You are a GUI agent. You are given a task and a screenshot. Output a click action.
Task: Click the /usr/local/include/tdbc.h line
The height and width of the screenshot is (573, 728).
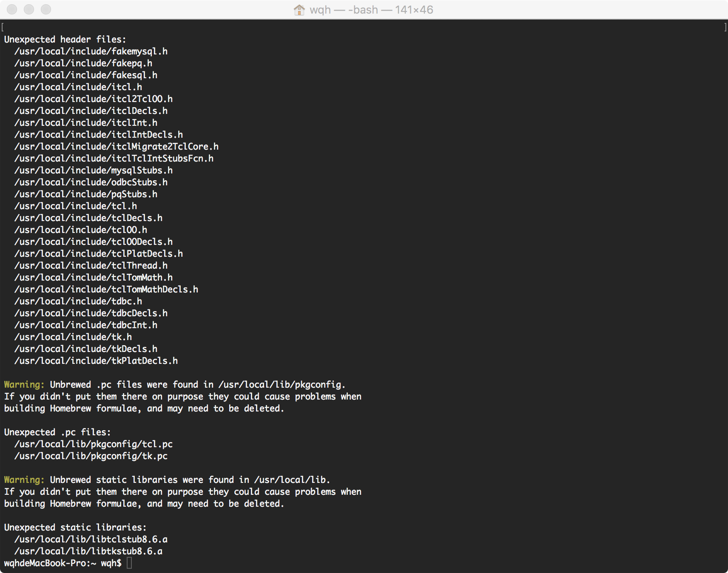78,301
